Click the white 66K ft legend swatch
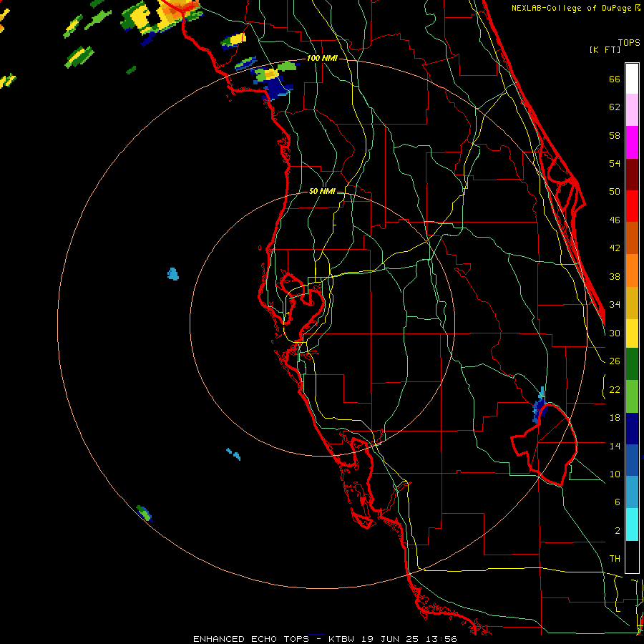 pyautogui.click(x=632, y=79)
